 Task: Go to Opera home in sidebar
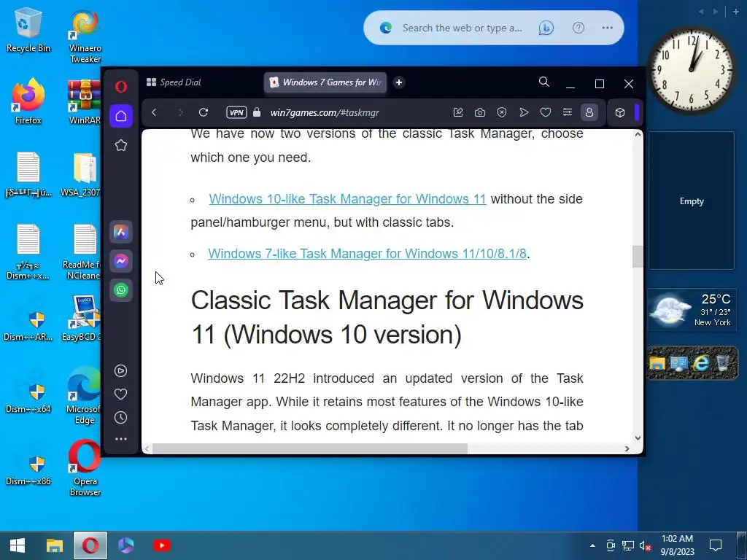(121, 116)
